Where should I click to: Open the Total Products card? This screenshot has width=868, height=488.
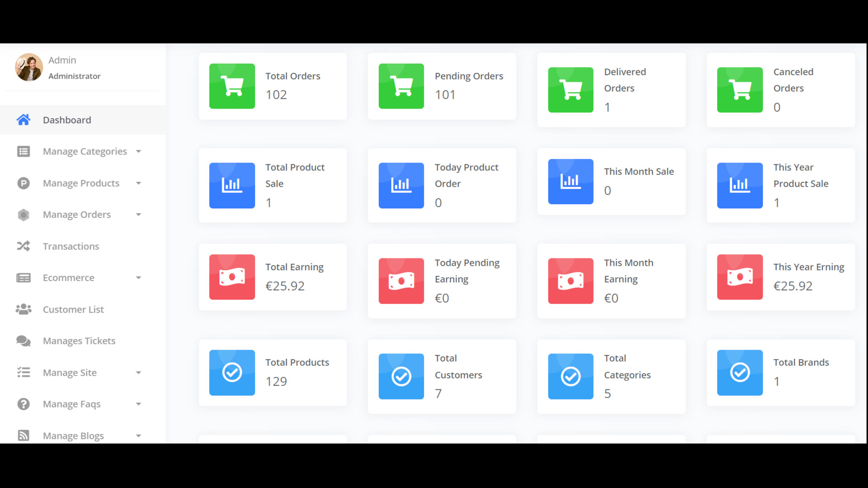click(273, 373)
